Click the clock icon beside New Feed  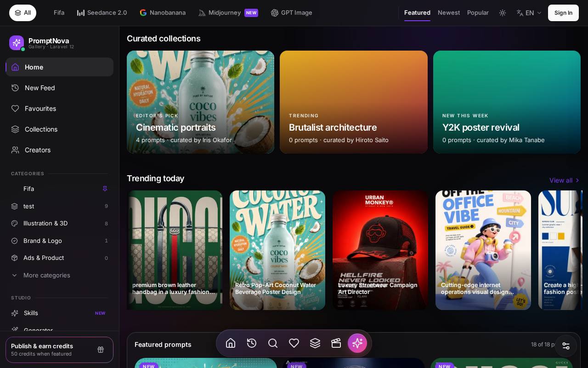point(15,88)
